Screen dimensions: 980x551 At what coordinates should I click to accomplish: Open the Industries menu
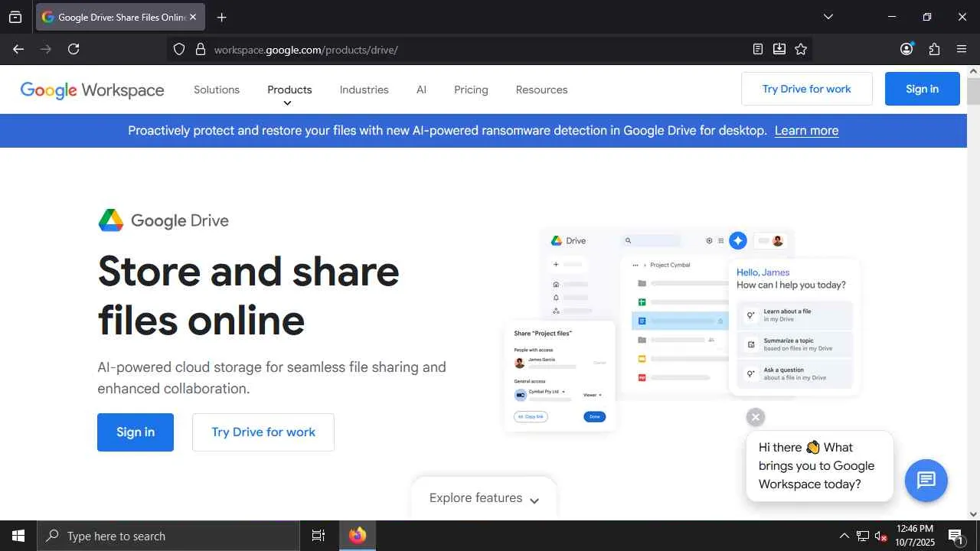click(364, 90)
